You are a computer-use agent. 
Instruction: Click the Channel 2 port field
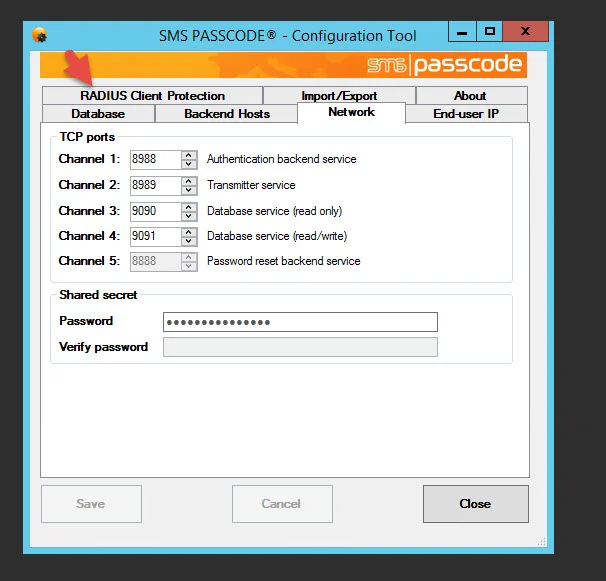tap(155, 185)
